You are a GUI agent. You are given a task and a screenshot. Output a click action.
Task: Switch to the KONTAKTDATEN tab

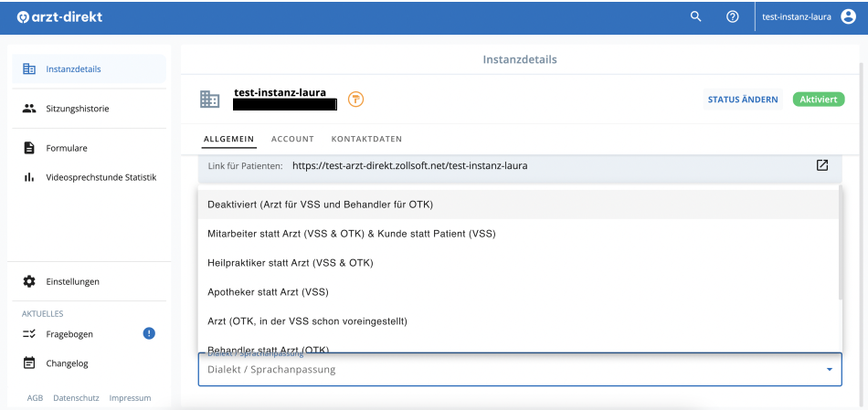pos(366,139)
